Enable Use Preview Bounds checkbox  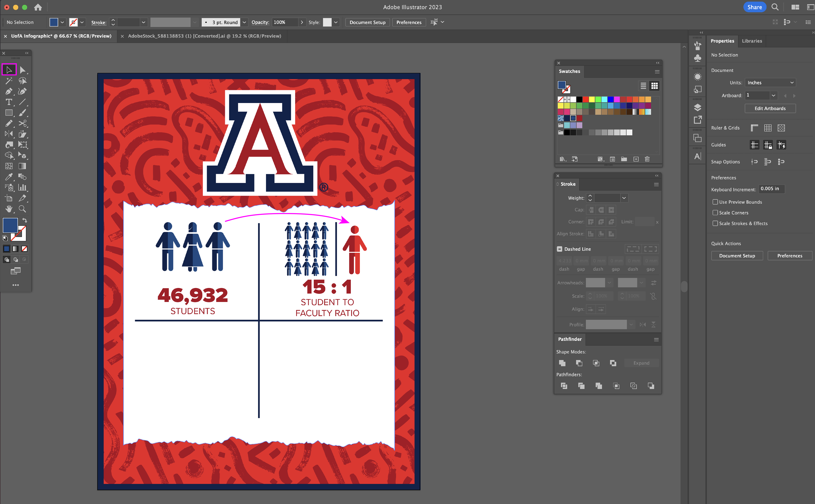click(x=715, y=202)
